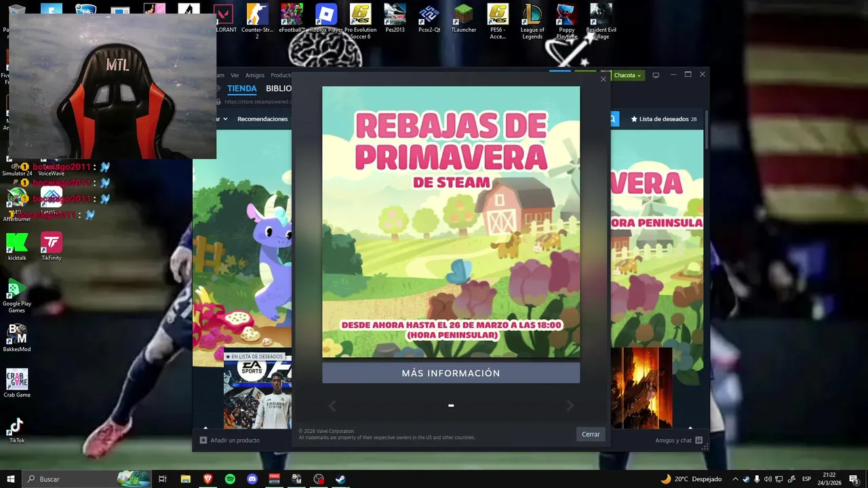
Task: Click the Steam tray icon
Action: tap(746, 479)
